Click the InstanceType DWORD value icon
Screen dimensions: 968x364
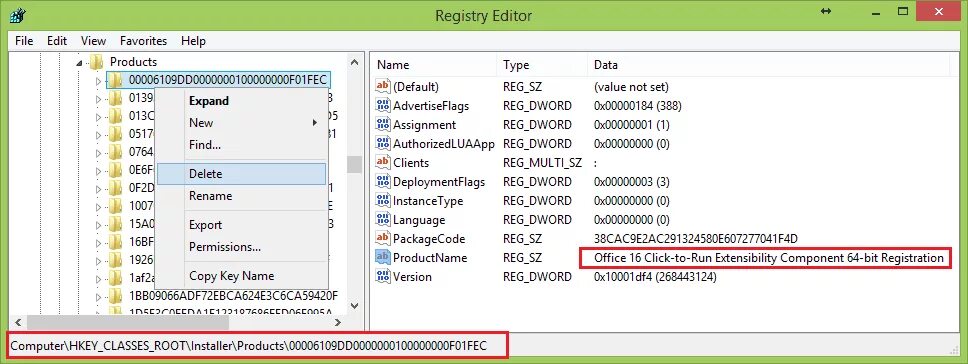pyautogui.click(x=383, y=201)
